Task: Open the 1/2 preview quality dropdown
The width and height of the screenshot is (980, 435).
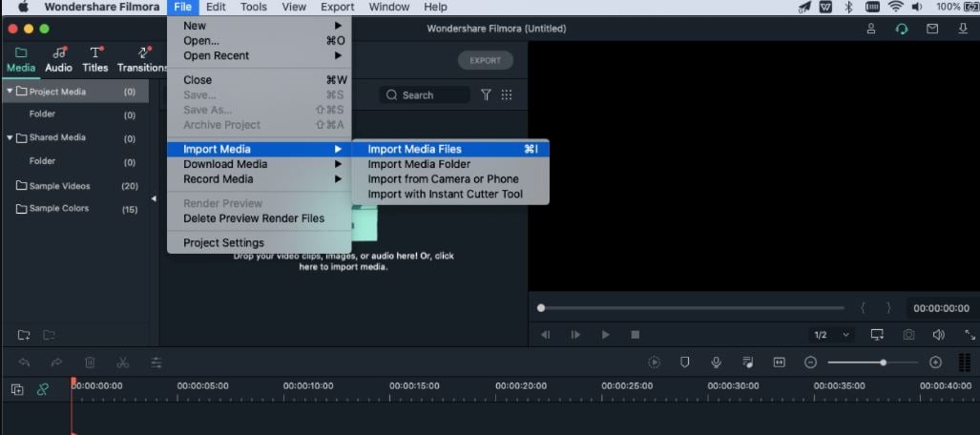Action: pos(832,335)
